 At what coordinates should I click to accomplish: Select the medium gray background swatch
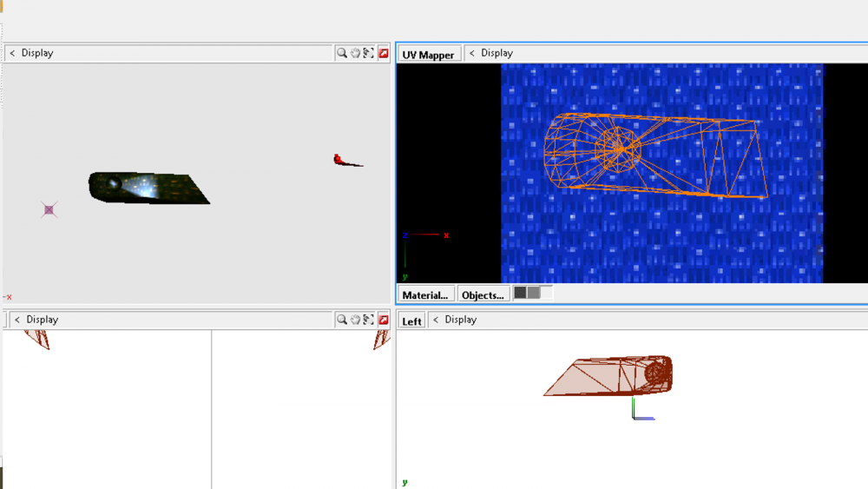click(x=533, y=293)
